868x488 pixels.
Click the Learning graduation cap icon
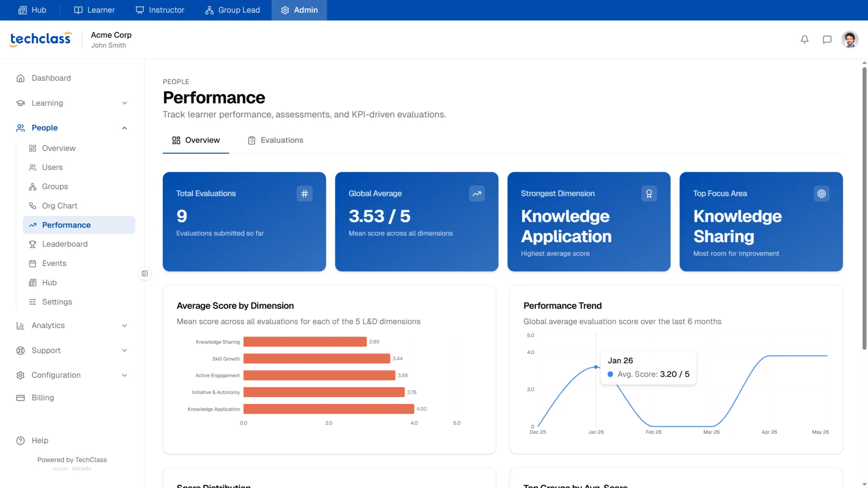click(x=20, y=103)
